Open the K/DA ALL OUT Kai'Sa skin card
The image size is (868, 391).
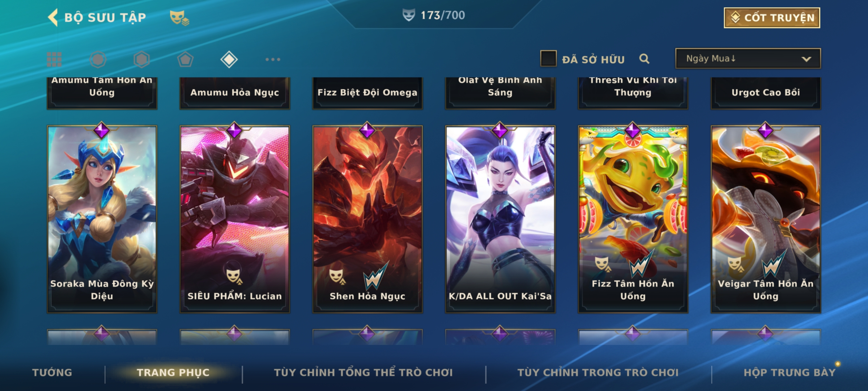500,219
